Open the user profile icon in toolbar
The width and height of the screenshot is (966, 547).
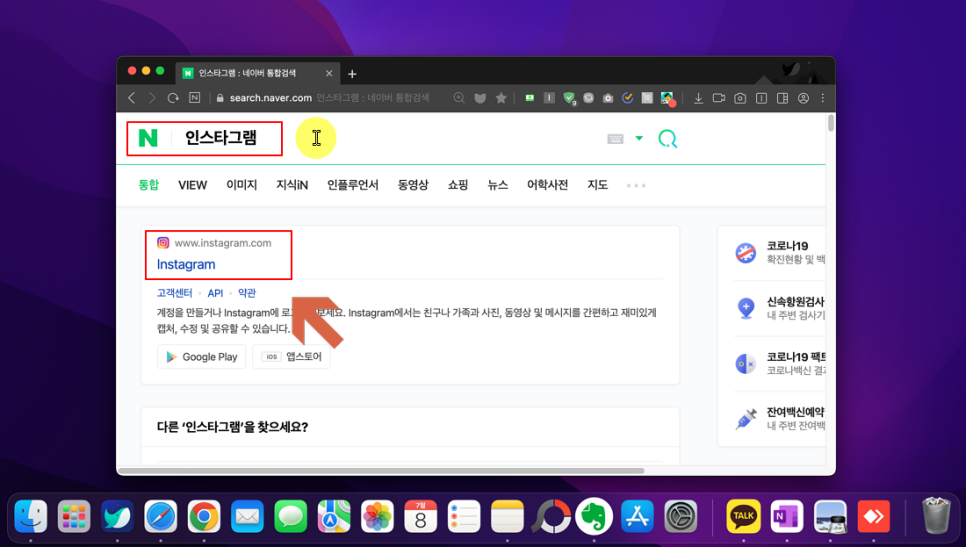(803, 98)
